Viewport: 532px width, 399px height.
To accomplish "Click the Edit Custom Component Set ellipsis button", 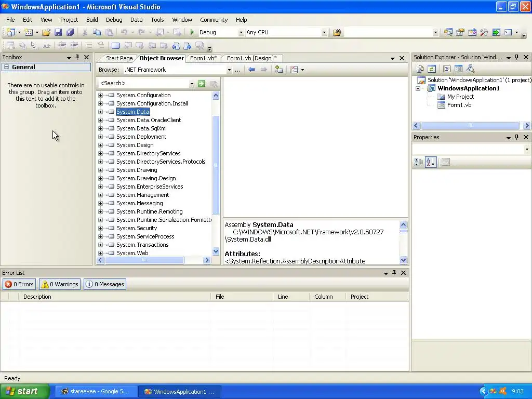I will tap(237, 70).
